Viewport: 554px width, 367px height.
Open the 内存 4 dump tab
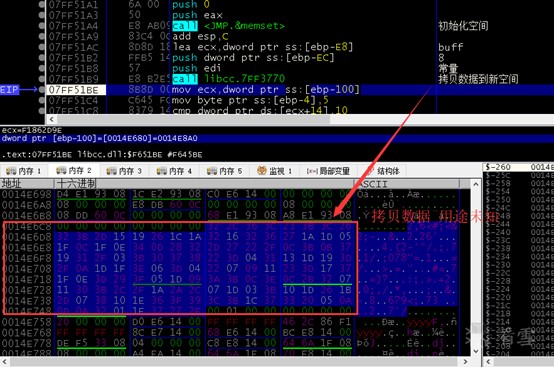pos(175,171)
